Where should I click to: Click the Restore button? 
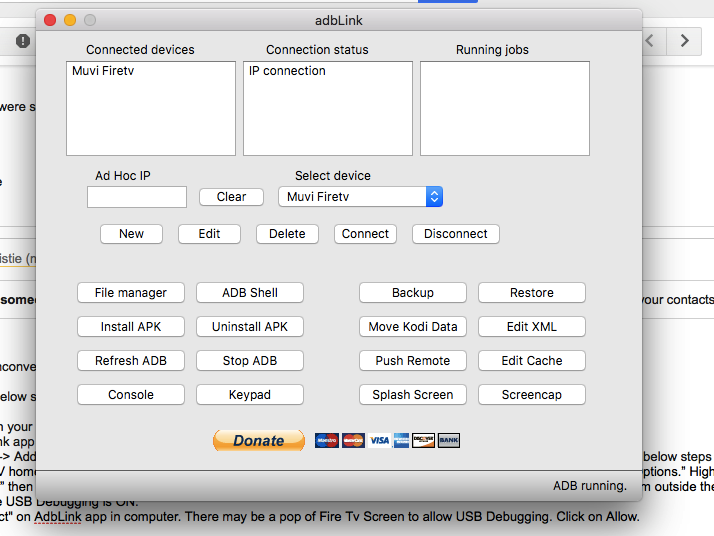pos(531,292)
